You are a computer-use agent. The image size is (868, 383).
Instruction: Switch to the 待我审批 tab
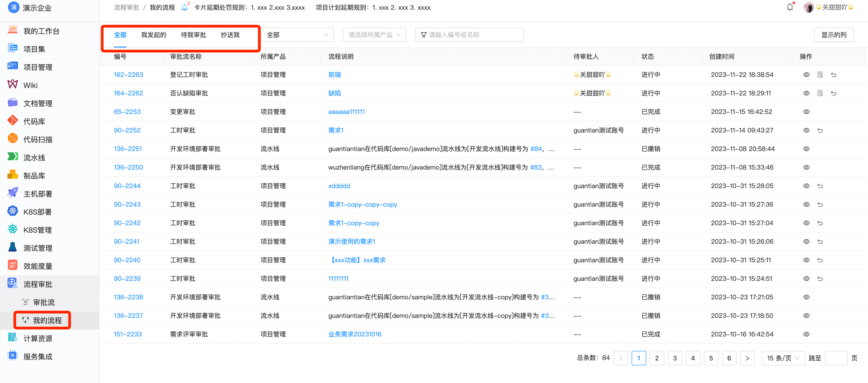point(194,34)
